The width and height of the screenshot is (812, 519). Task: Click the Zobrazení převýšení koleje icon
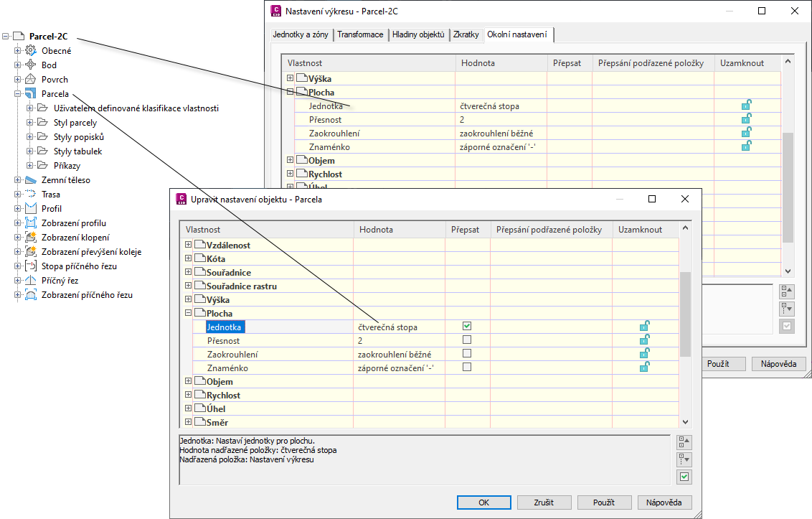pyautogui.click(x=31, y=251)
